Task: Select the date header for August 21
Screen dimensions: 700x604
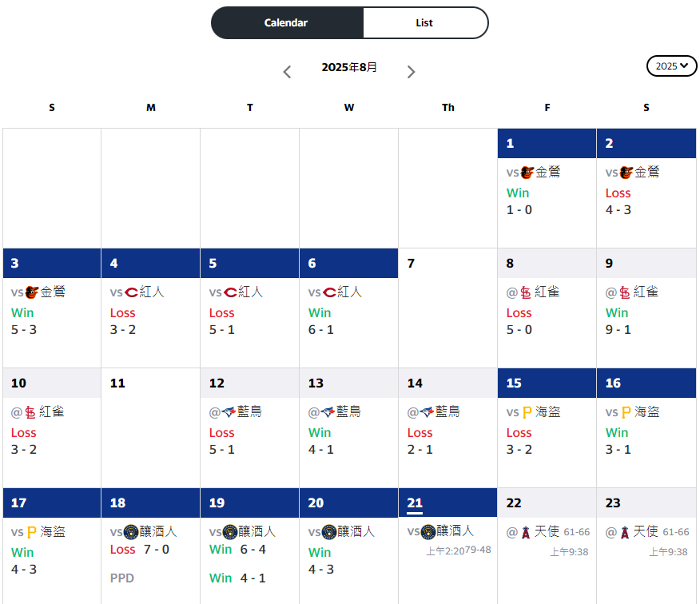Action: pyautogui.click(x=447, y=503)
